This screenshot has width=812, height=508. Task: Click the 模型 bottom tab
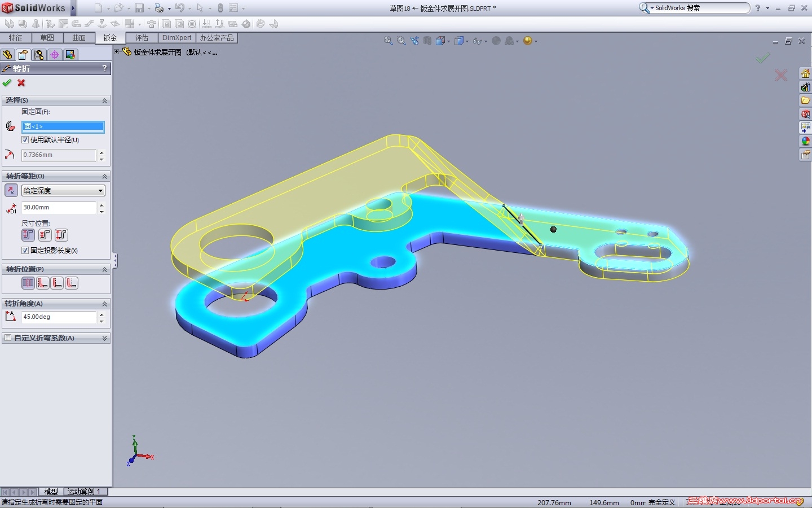(51, 492)
